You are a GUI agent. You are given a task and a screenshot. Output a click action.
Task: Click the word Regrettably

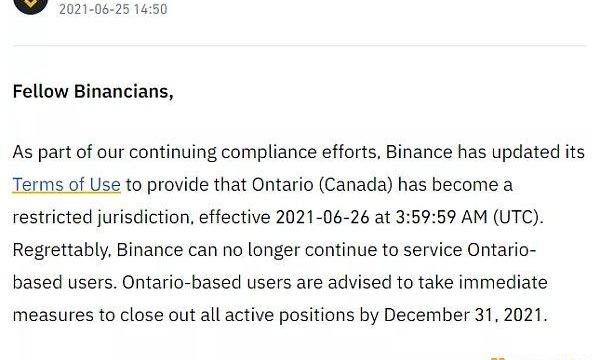coord(62,250)
